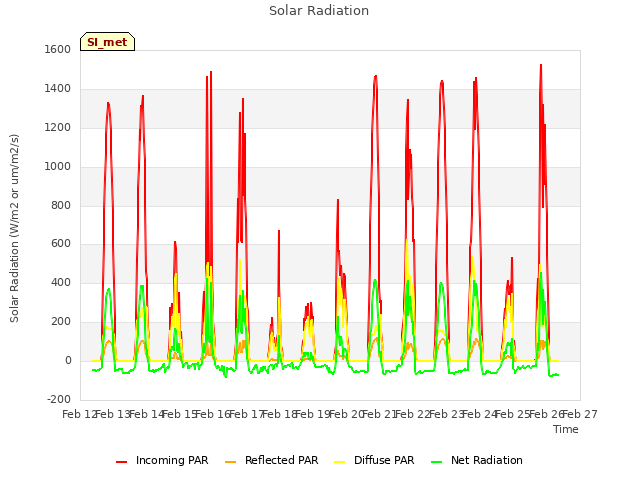Image resolution: width=640 pixels, height=480 pixels.
Task: Select the Incoming PAR legend label
Action: pyautogui.click(x=172, y=460)
